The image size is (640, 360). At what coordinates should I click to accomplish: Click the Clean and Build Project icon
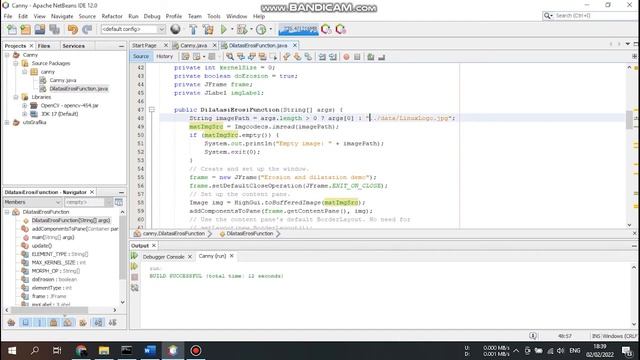[x=208, y=29]
